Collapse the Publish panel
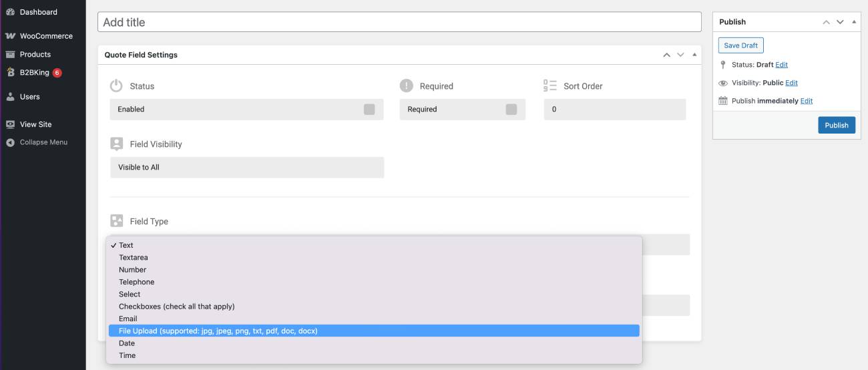This screenshot has width=868, height=370. coord(854,22)
